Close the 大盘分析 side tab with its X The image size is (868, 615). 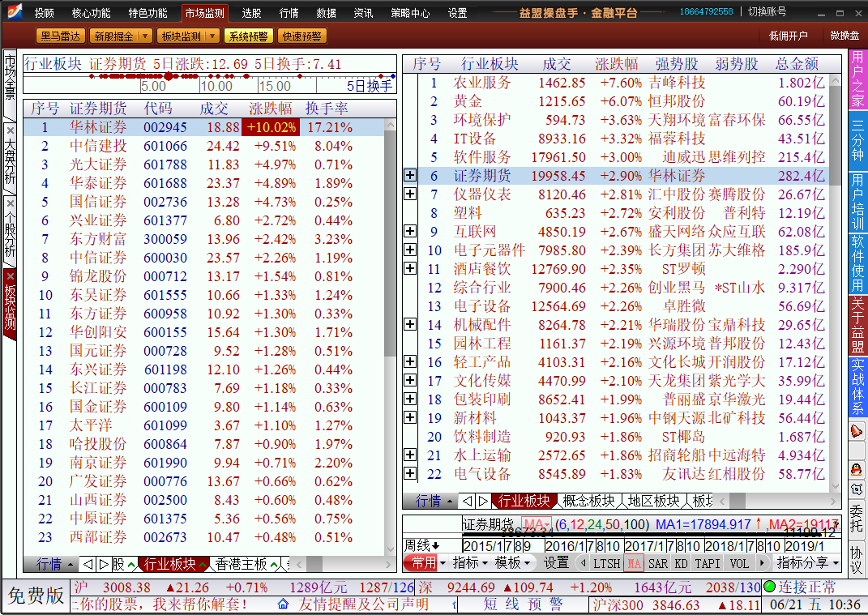(10, 130)
